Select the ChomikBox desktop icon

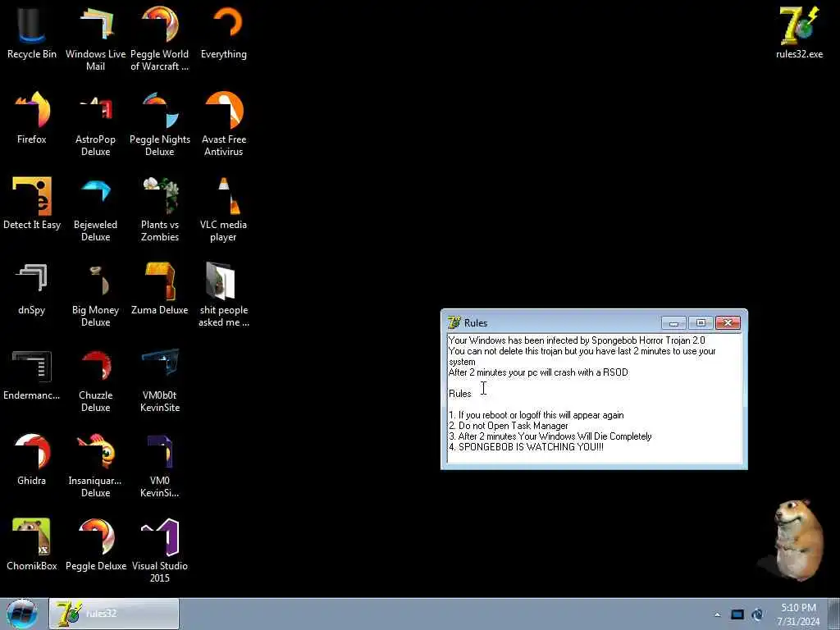32,545
